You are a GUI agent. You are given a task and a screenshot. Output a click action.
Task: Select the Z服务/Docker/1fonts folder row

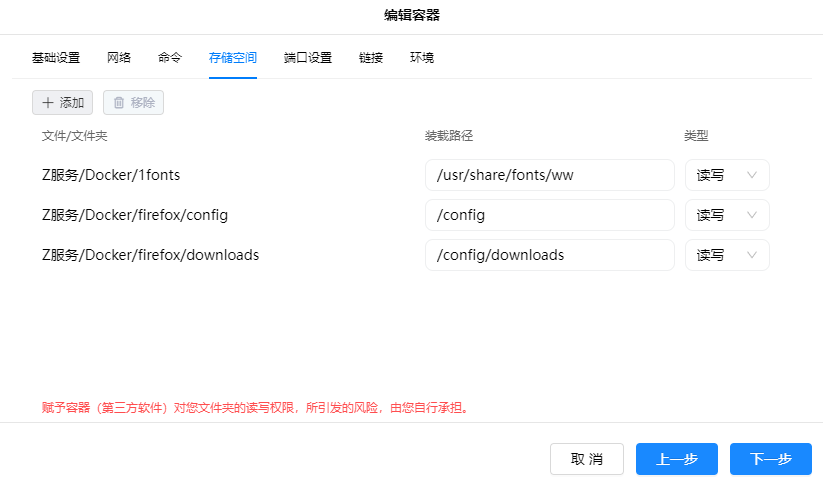(x=111, y=175)
